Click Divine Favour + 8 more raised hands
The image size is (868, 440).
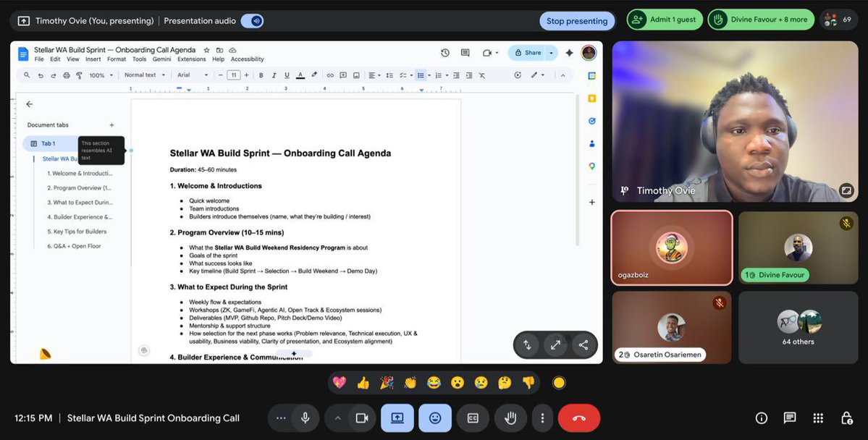(761, 20)
